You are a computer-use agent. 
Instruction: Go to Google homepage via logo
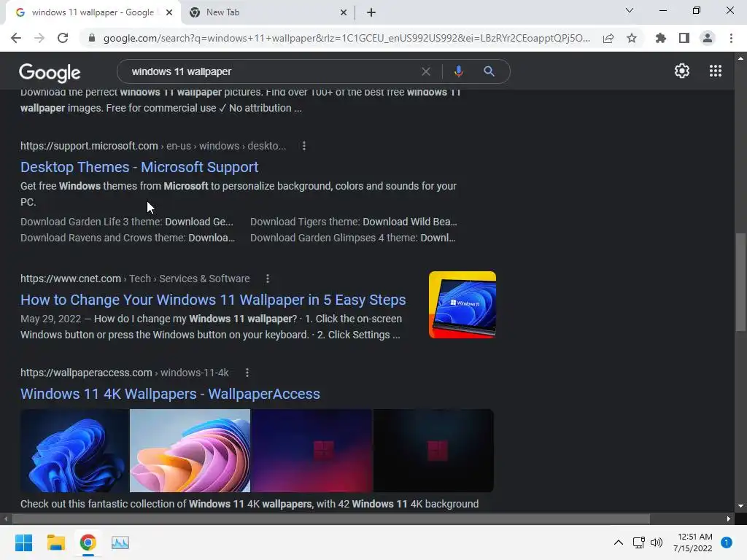tap(50, 73)
